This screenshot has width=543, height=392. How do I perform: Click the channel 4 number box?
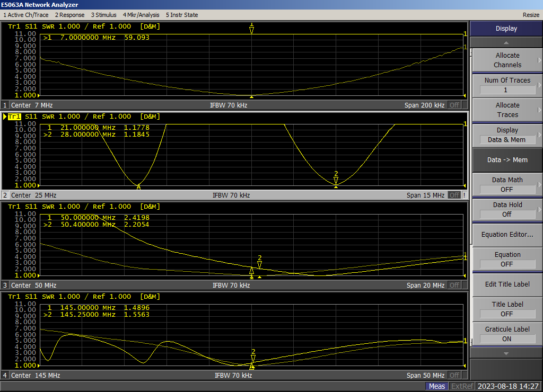(5, 375)
